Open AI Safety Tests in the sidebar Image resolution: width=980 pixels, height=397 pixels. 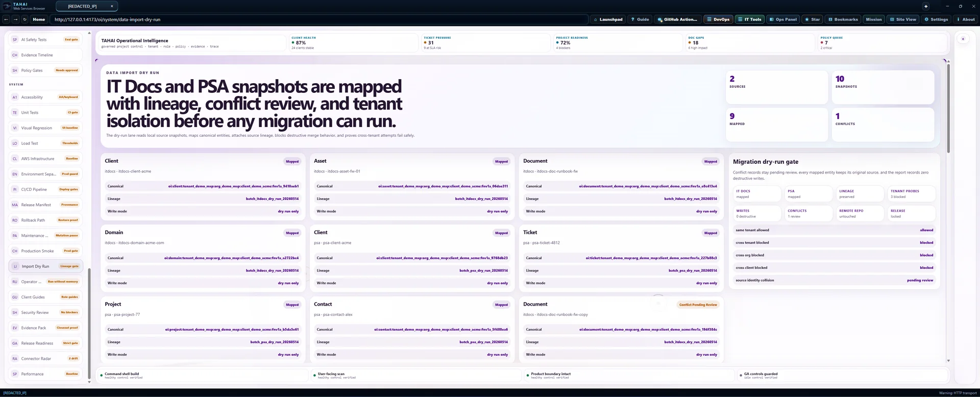45,40
